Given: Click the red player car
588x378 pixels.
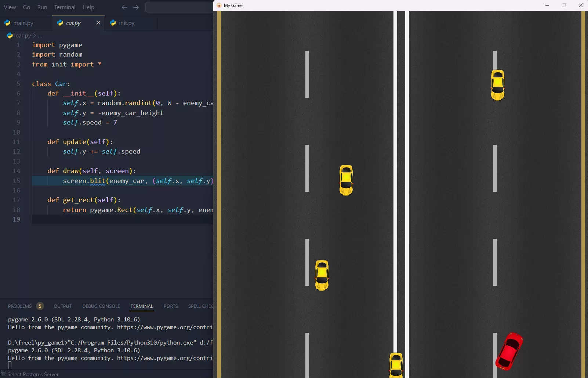Looking at the screenshot, I should point(509,351).
